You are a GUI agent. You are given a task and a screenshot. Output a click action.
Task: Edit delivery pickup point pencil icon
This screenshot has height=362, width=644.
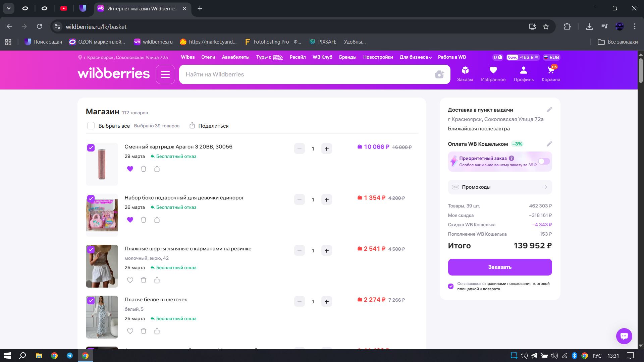[x=549, y=110]
